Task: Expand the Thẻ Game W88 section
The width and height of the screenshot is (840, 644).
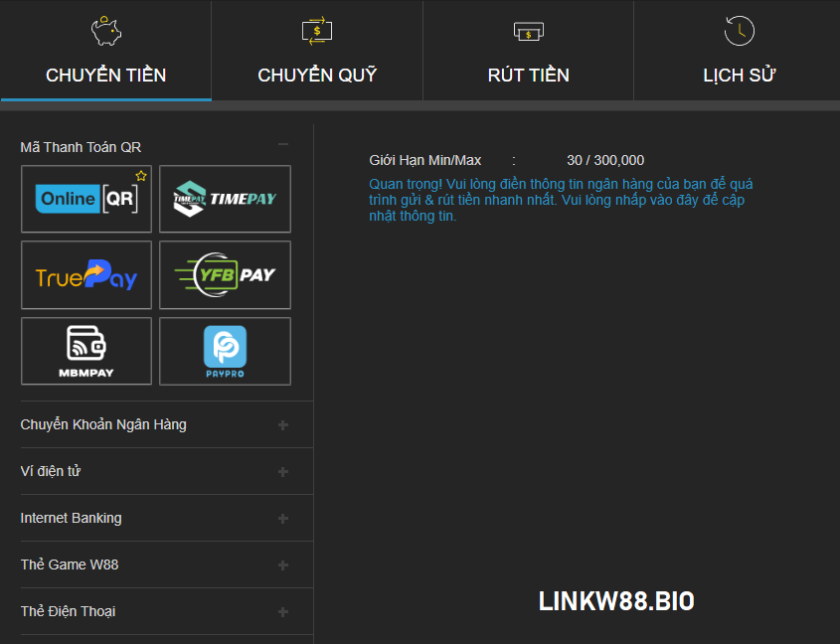Action: pos(283,565)
